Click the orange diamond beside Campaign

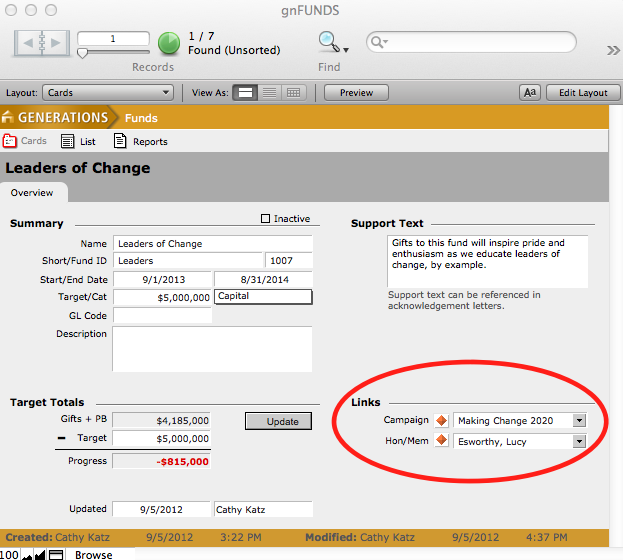442,421
